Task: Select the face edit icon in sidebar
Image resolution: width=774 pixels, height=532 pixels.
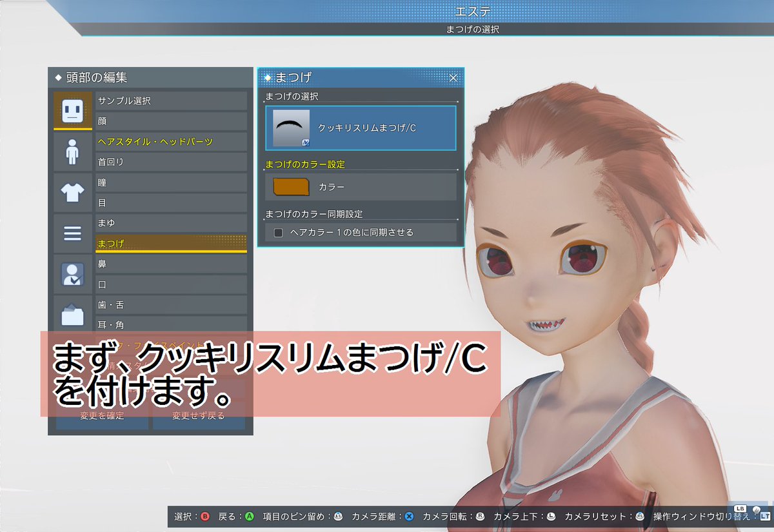Action: [72, 111]
